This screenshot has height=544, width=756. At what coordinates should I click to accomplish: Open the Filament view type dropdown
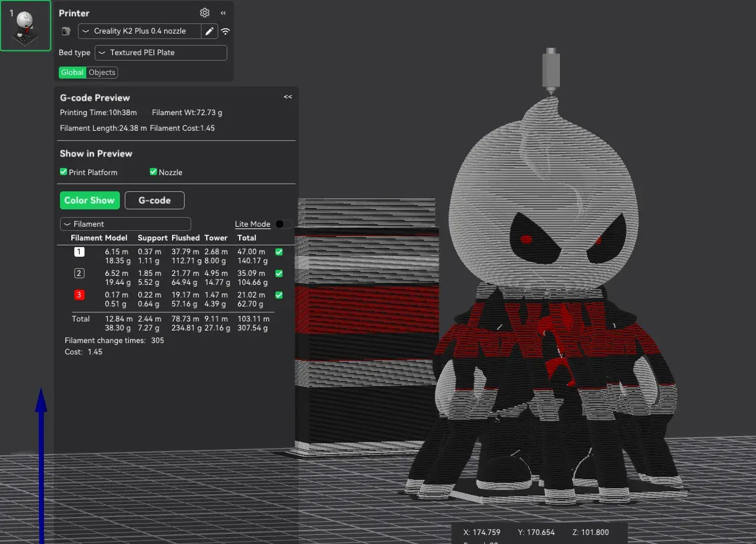pos(125,224)
